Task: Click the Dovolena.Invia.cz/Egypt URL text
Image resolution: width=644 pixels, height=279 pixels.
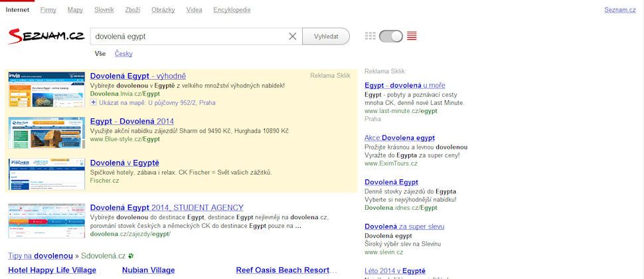Action: (125, 94)
